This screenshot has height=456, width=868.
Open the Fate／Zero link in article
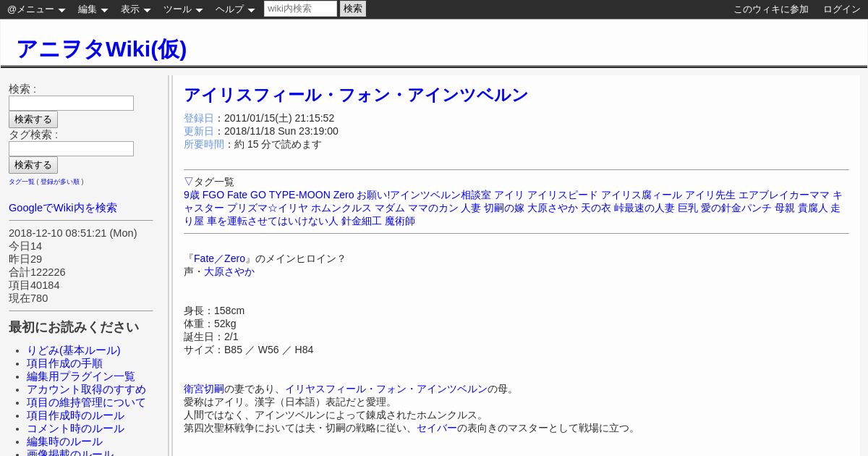pos(219,258)
